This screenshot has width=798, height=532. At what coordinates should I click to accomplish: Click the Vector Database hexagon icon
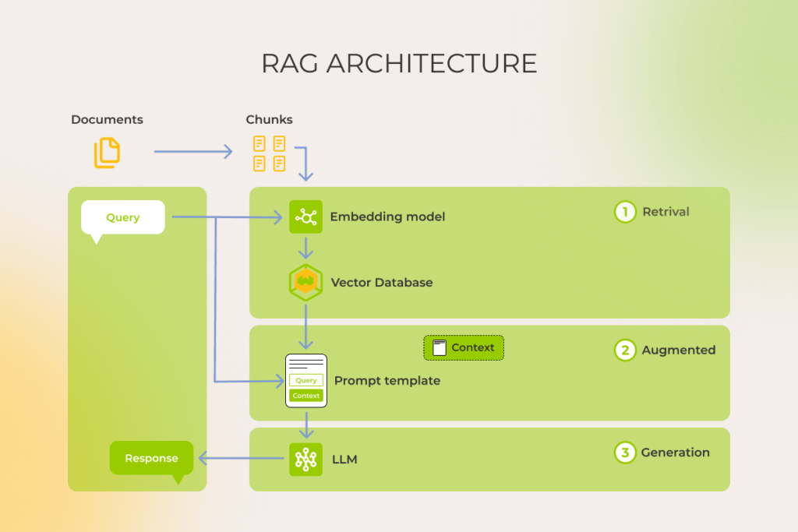coord(305,282)
